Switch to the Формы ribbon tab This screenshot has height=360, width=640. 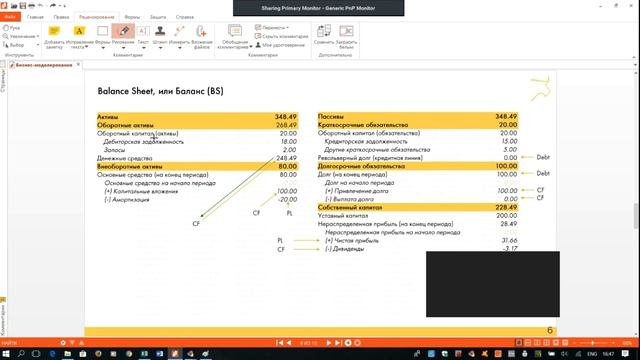pos(132,17)
